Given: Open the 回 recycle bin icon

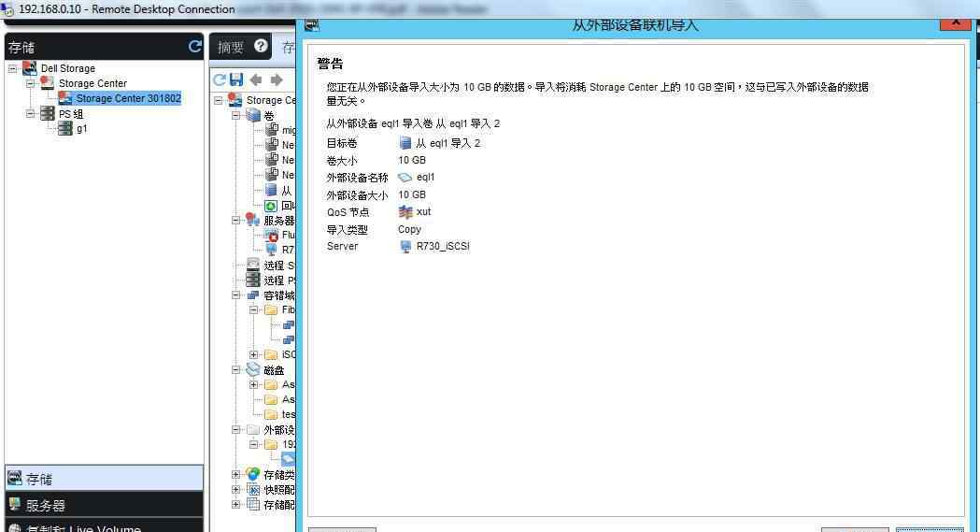Looking at the screenshot, I should click(271, 206).
